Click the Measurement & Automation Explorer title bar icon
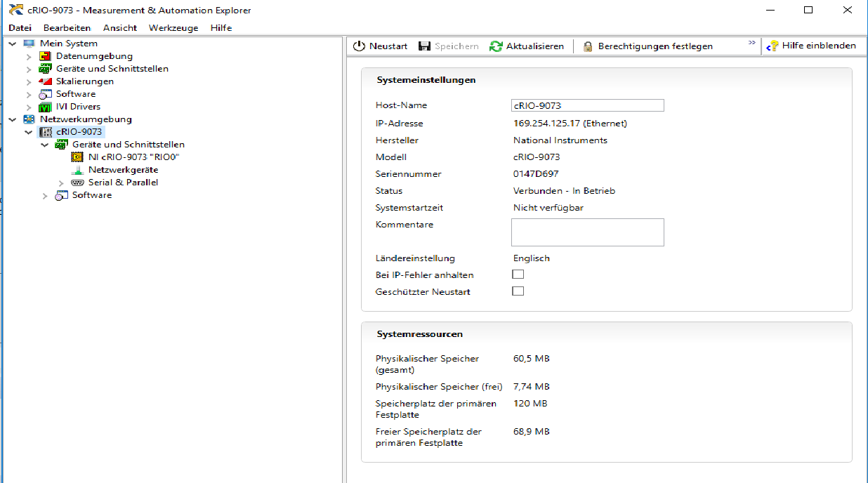868x483 pixels. [x=15, y=10]
